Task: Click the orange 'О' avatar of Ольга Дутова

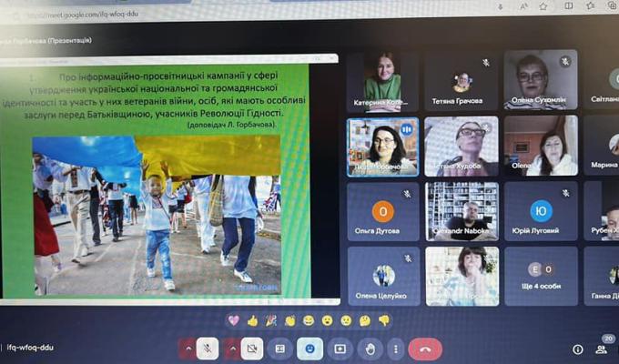Action: pos(383,212)
